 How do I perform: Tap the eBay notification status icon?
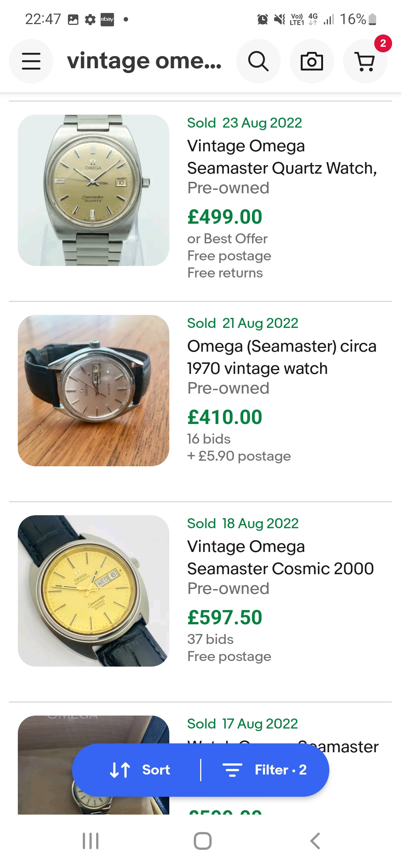pos(107,19)
